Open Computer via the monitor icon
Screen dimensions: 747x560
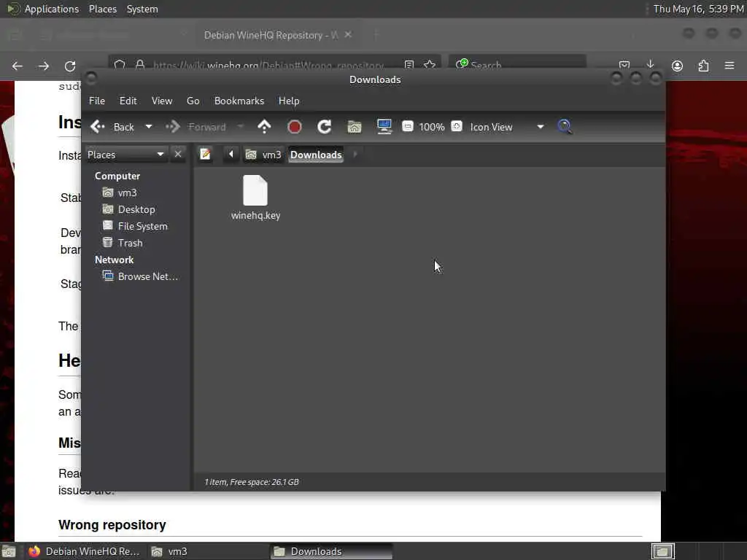tap(384, 127)
